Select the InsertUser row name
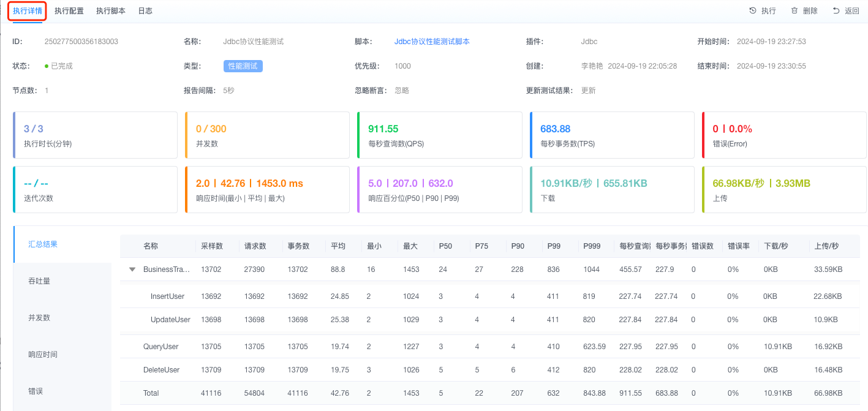 pos(167,296)
